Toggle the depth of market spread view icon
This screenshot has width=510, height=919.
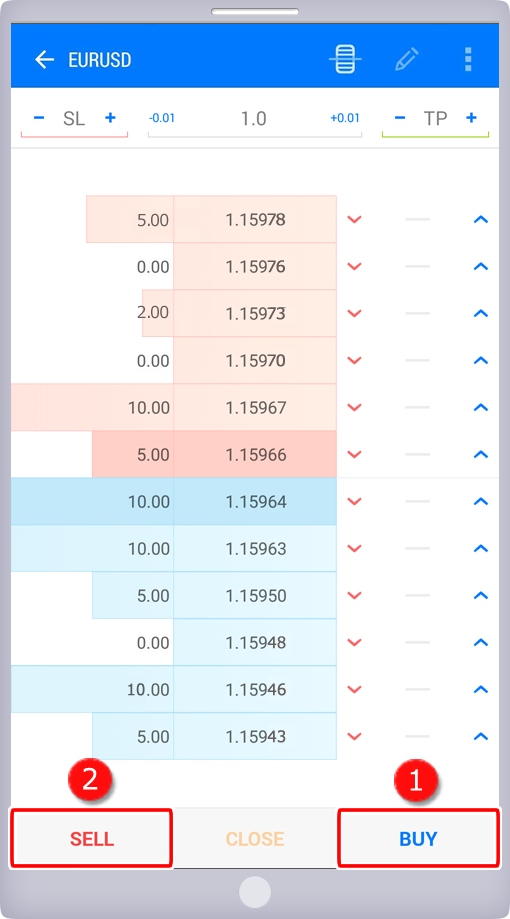(x=345, y=59)
